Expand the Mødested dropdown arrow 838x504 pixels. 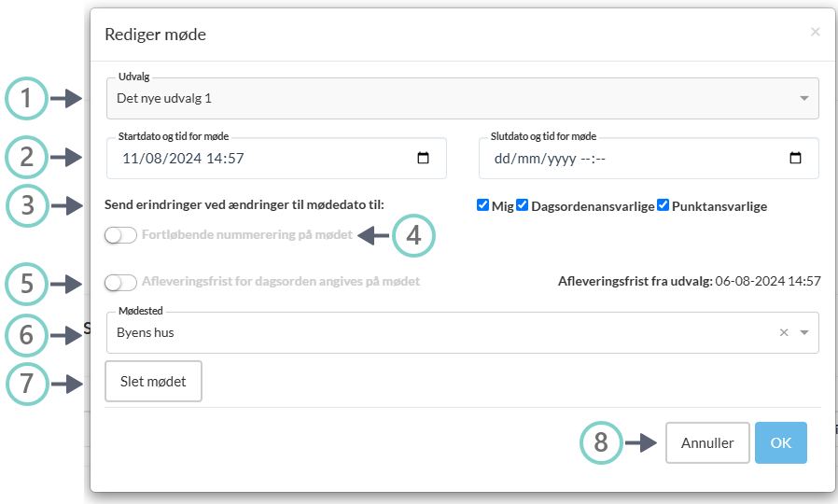pos(804,333)
